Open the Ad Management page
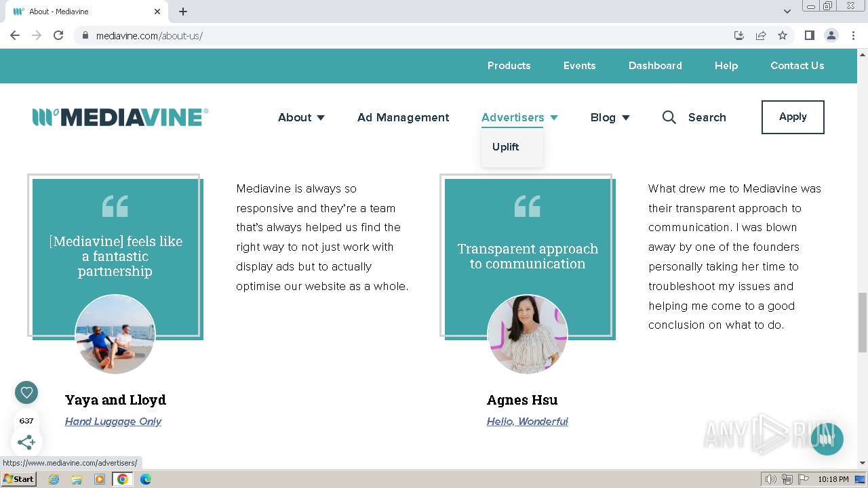This screenshot has width=868, height=488. (403, 117)
